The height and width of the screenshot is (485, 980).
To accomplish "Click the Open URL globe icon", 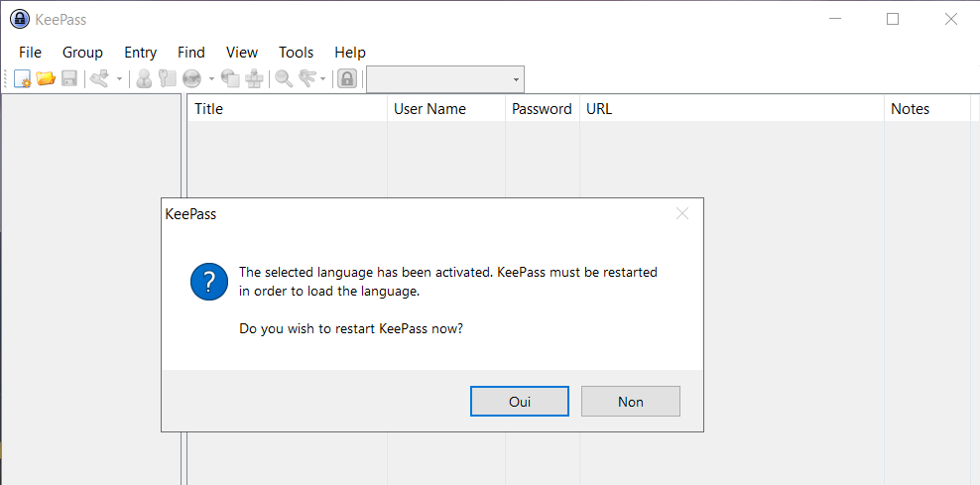I will click(x=192, y=79).
